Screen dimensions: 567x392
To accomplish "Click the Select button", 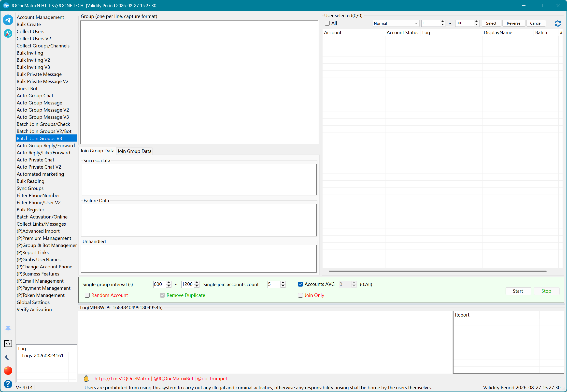I will 491,23.
